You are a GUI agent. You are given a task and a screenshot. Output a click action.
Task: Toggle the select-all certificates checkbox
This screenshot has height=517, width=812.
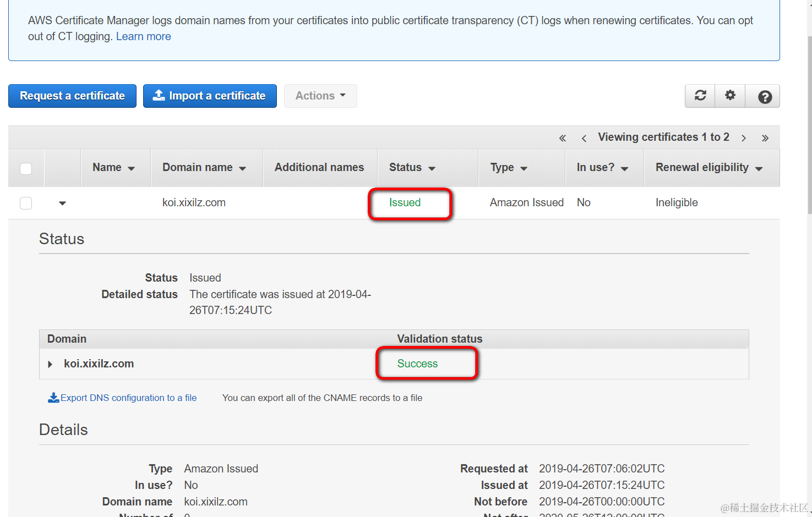26,168
